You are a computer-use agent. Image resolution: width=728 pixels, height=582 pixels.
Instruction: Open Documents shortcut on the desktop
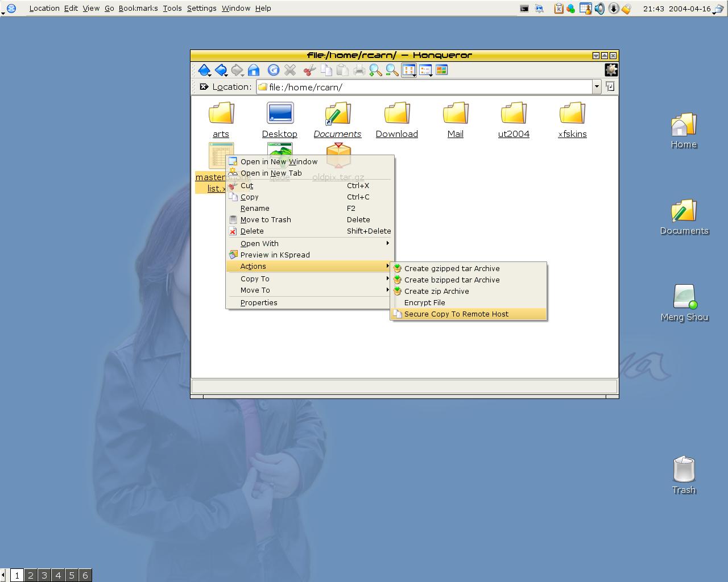coord(684,217)
